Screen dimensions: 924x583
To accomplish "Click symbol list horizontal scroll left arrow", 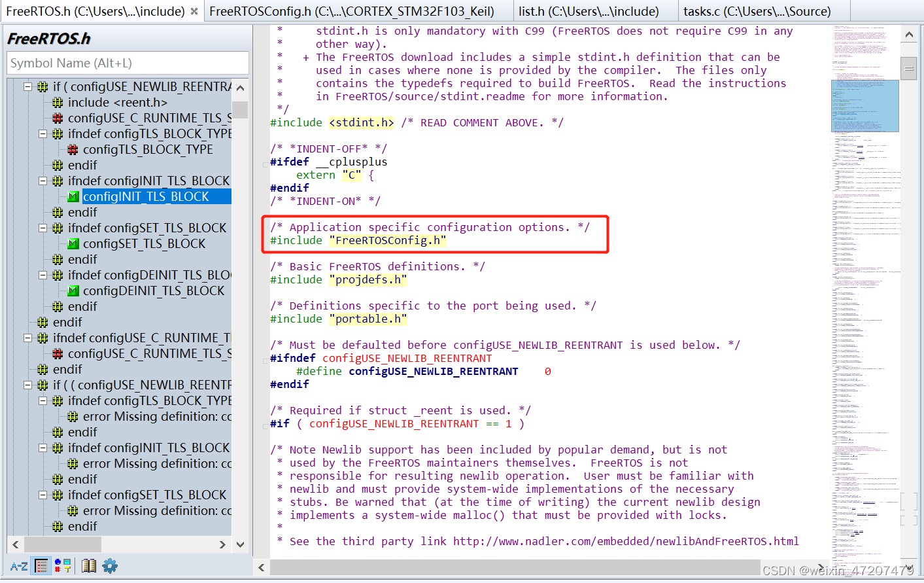I will 16,544.
